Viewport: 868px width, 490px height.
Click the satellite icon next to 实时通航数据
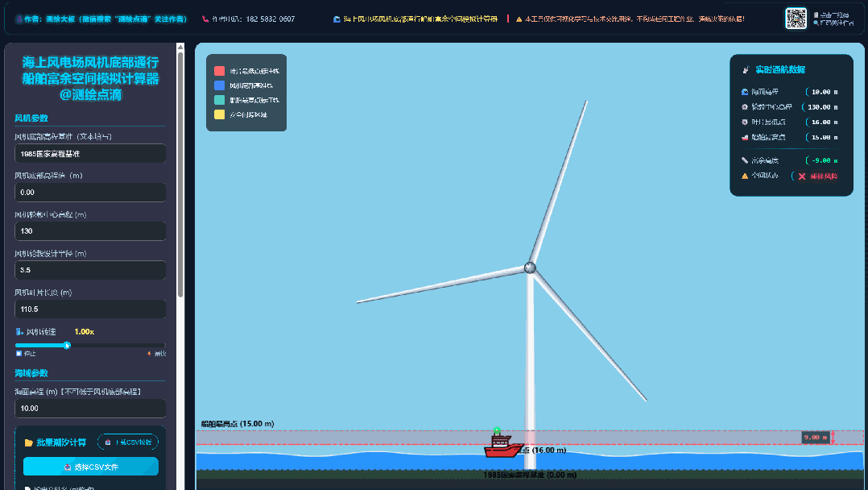(745, 69)
